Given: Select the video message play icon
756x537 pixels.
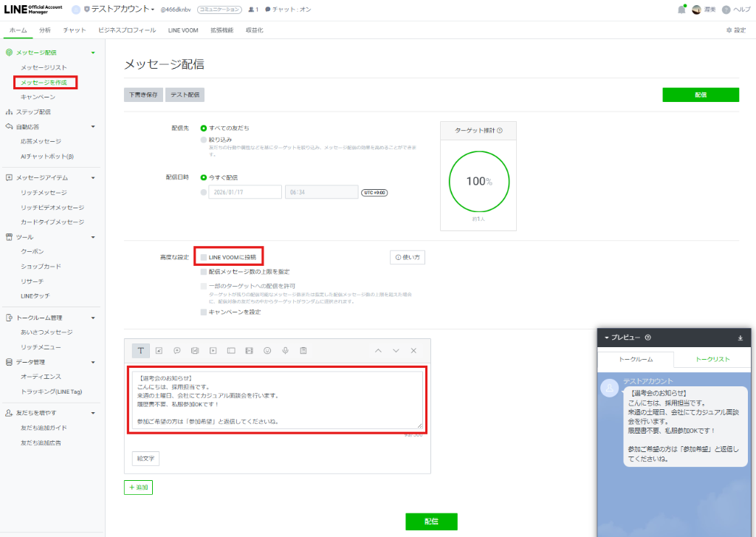Looking at the screenshot, I should point(213,350).
